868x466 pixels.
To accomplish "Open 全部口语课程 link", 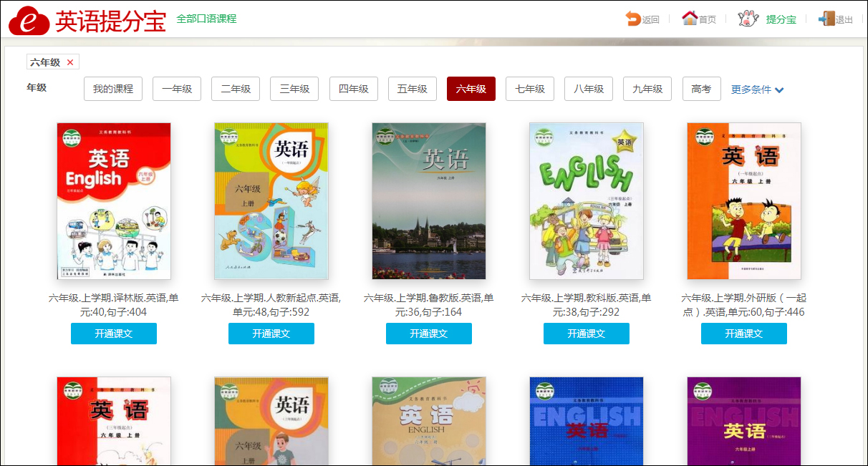I will (x=206, y=19).
